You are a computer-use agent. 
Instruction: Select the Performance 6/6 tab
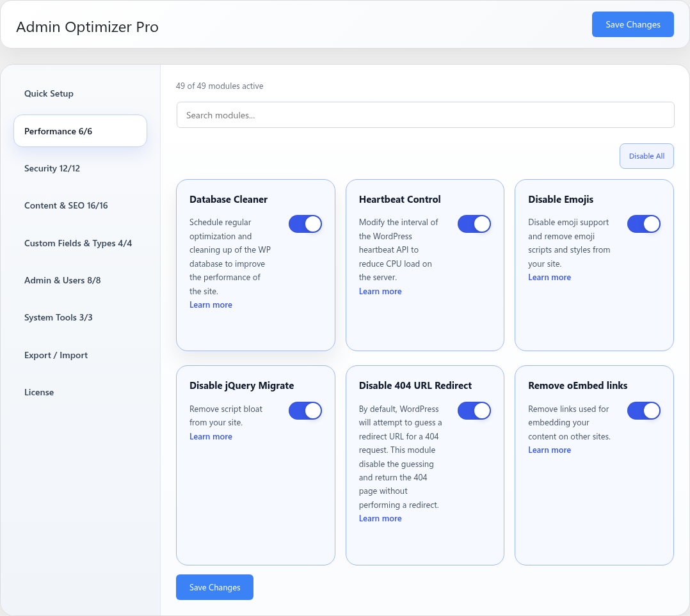[x=80, y=131]
